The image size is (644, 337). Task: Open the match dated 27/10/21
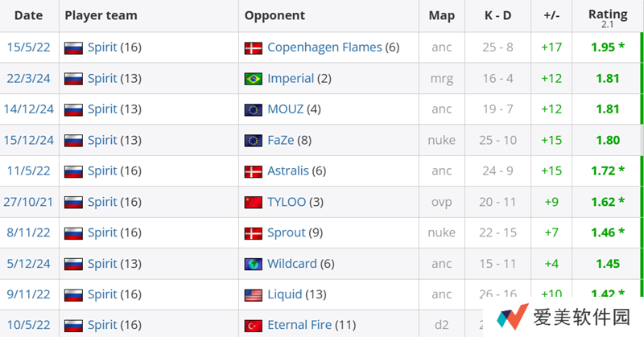coord(29,202)
